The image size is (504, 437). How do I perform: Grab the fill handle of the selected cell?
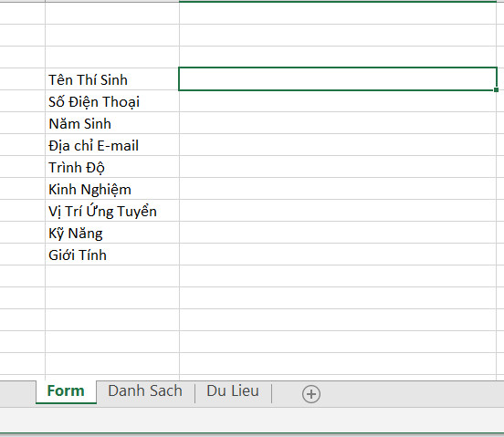497,90
